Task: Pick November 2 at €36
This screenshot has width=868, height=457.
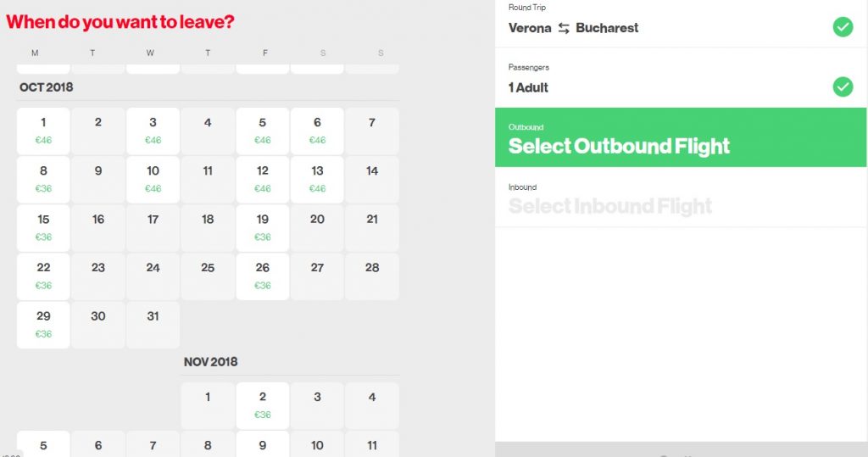Action: tap(262, 404)
